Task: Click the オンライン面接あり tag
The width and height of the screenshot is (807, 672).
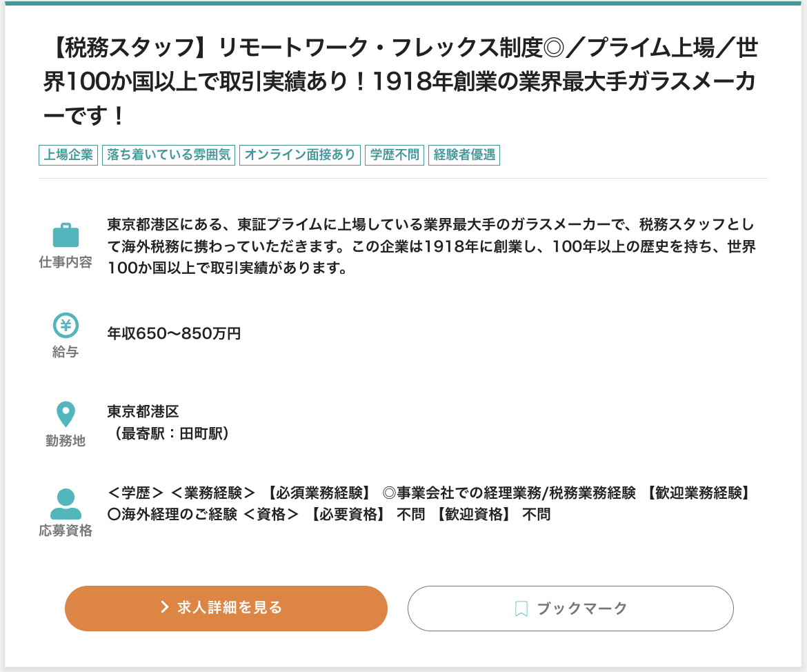Action: click(300, 155)
